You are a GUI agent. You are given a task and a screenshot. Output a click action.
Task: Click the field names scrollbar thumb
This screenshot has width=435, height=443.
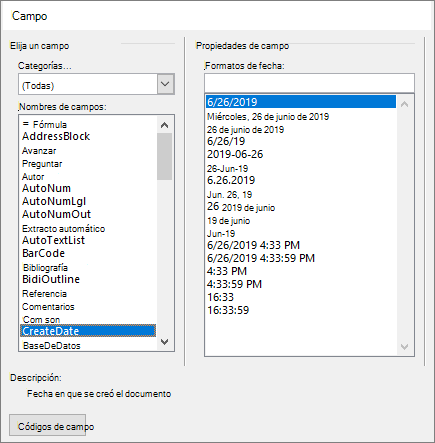(164, 157)
